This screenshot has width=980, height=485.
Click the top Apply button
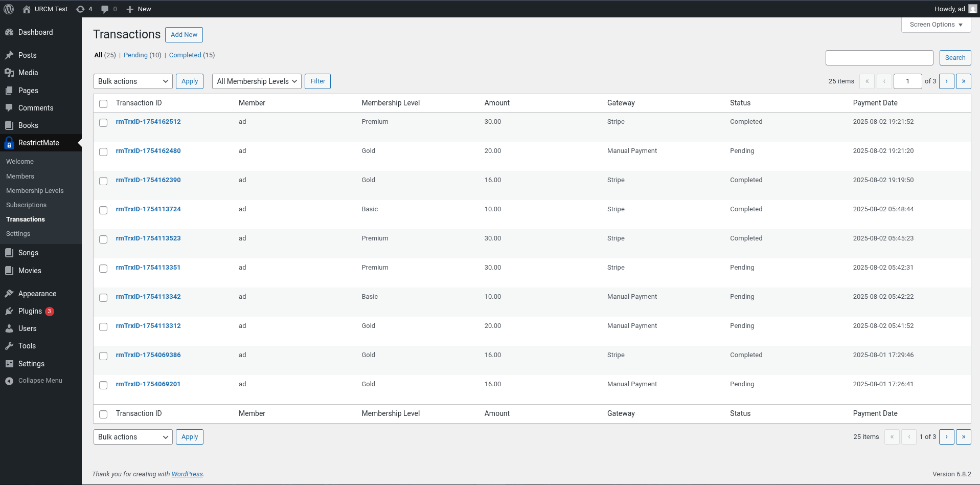[190, 81]
